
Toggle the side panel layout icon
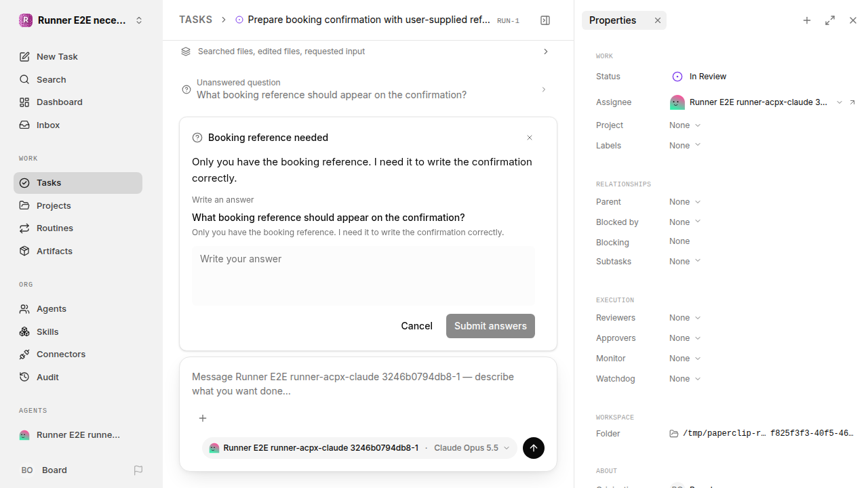545,20
